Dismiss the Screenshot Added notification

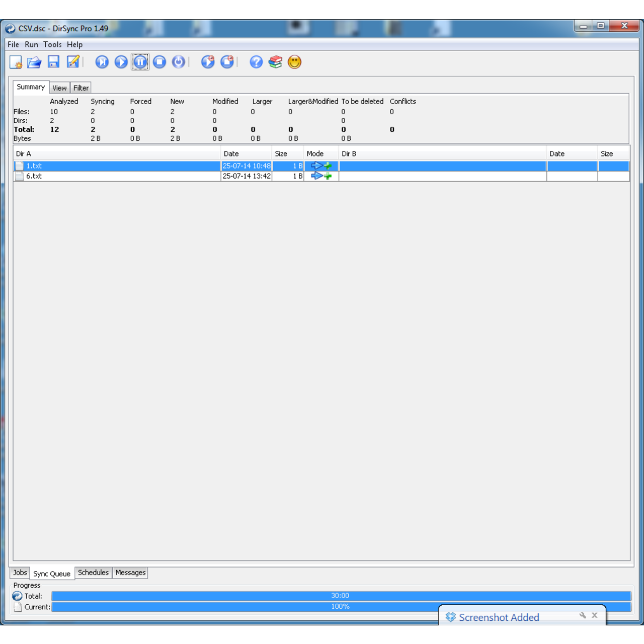pyautogui.click(x=595, y=615)
